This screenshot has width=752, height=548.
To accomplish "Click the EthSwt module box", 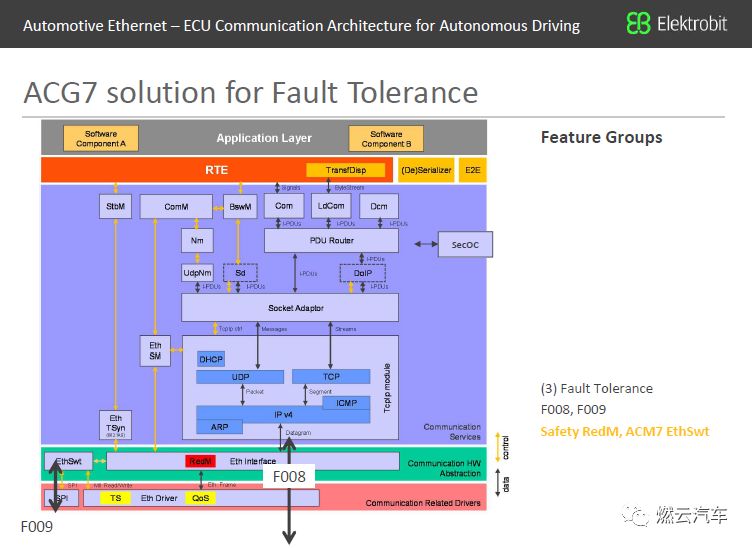I will 68,461.
